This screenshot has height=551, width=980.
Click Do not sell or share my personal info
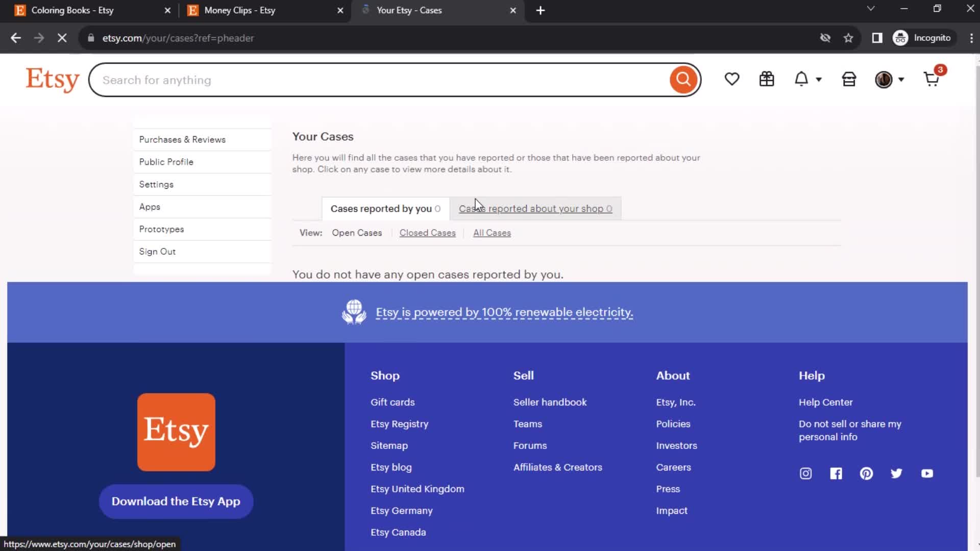tap(850, 430)
